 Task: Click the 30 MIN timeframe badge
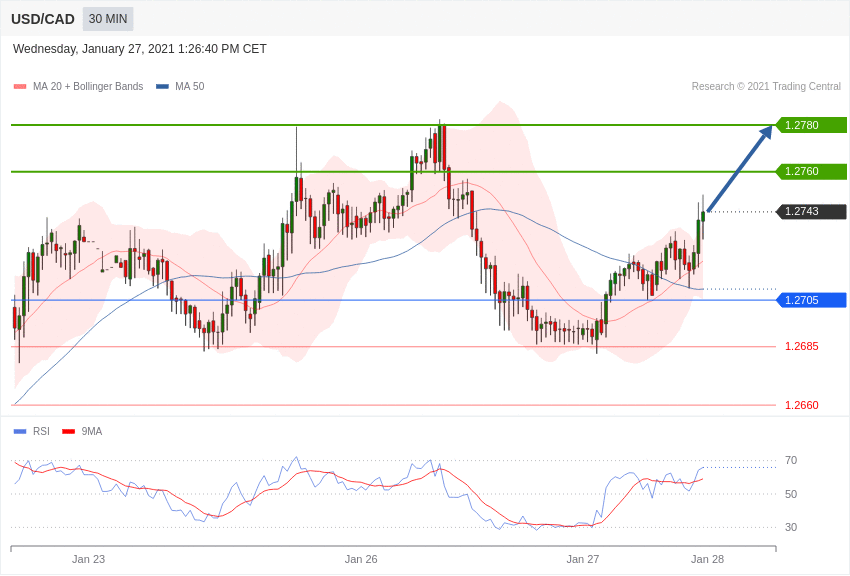(x=108, y=19)
